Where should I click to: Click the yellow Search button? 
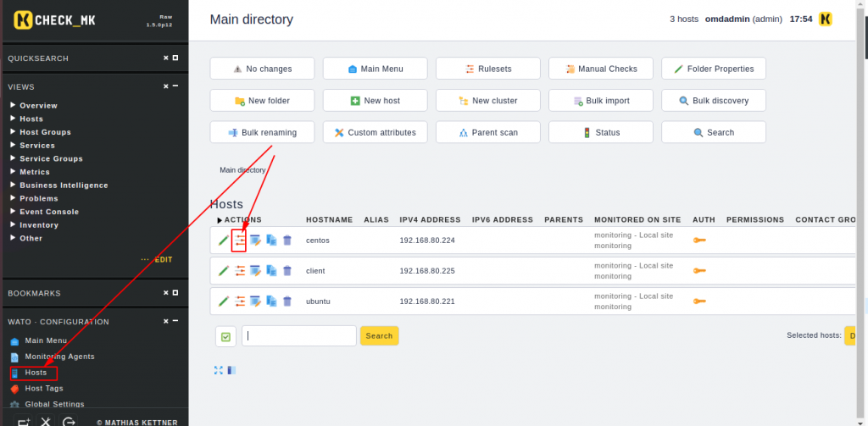coord(379,336)
